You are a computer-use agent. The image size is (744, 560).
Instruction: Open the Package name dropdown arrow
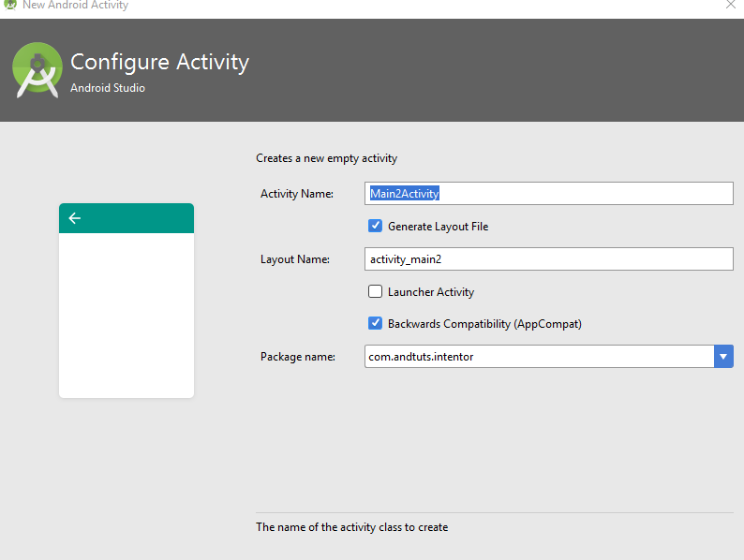pyautogui.click(x=723, y=357)
